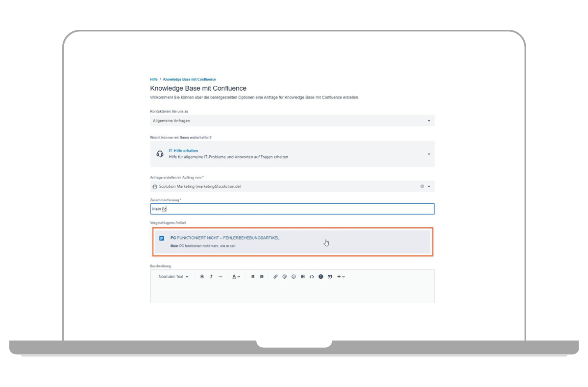Insert a quote block in description
This screenshot has width=588, height=387.
tap(330, 277)
